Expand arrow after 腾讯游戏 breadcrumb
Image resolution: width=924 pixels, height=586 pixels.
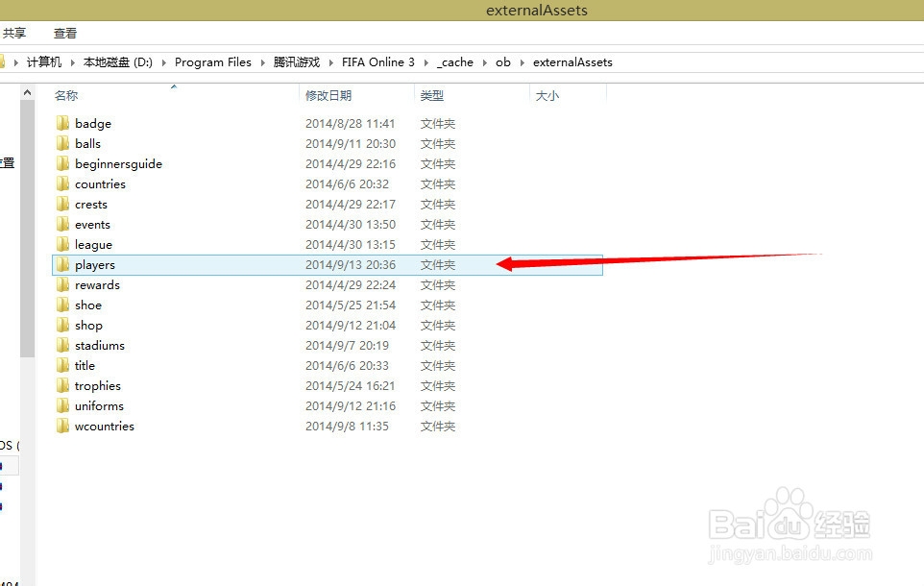[x=330, y=62]
